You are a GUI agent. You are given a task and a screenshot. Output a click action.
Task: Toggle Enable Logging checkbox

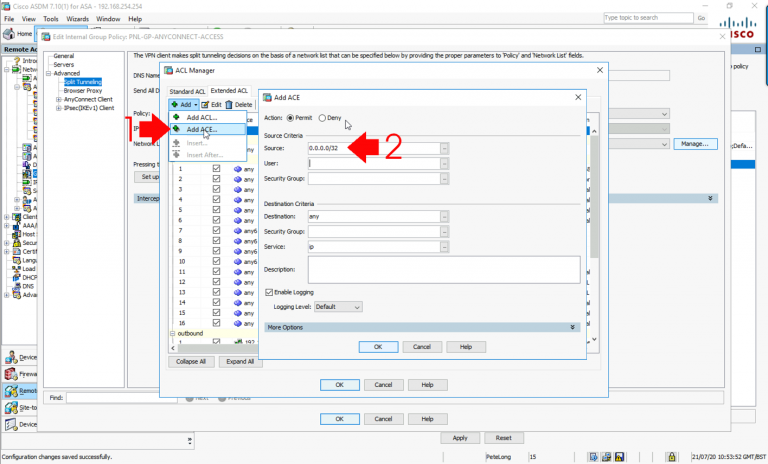(x=269, y=292)
